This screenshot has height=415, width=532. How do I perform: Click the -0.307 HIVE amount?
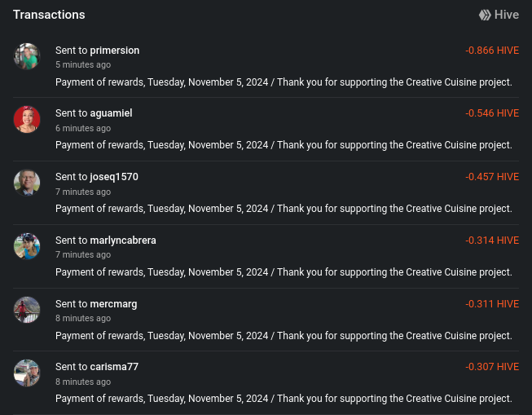[x=492, y=367]
